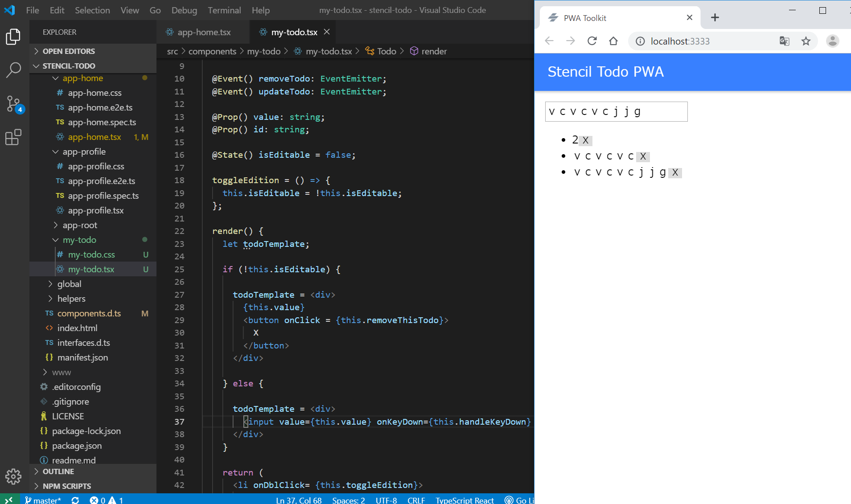This screenshot has width=851, height=504.
Task: Open the Selection menu
Action: coord(92,10)
